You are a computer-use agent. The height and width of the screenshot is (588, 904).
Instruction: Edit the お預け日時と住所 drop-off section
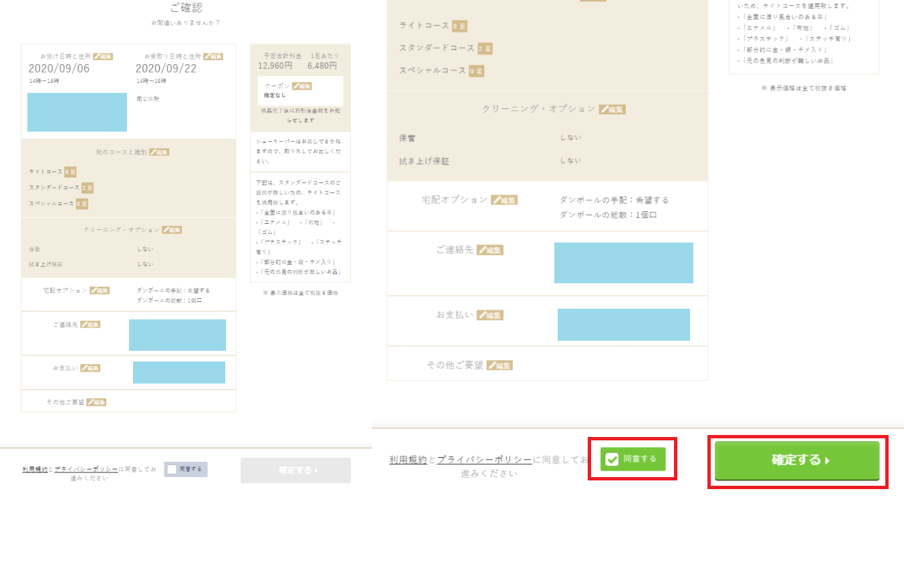(103, 57)
